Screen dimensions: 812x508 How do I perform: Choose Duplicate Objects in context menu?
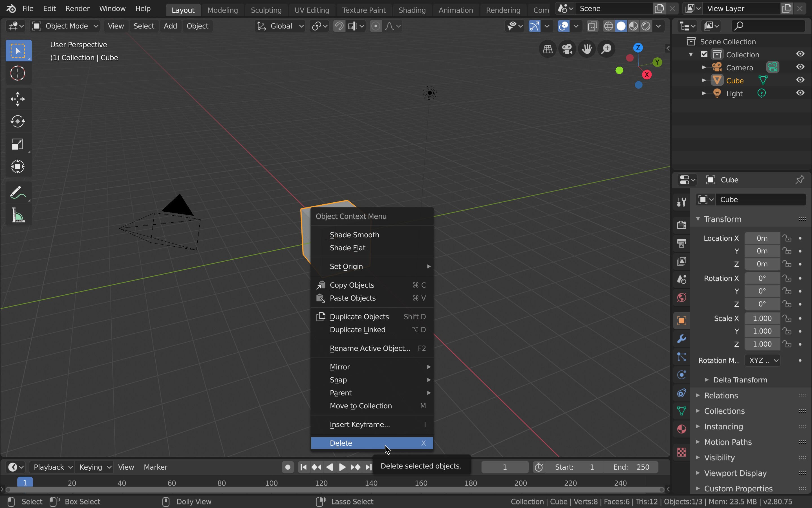[372, 316]
